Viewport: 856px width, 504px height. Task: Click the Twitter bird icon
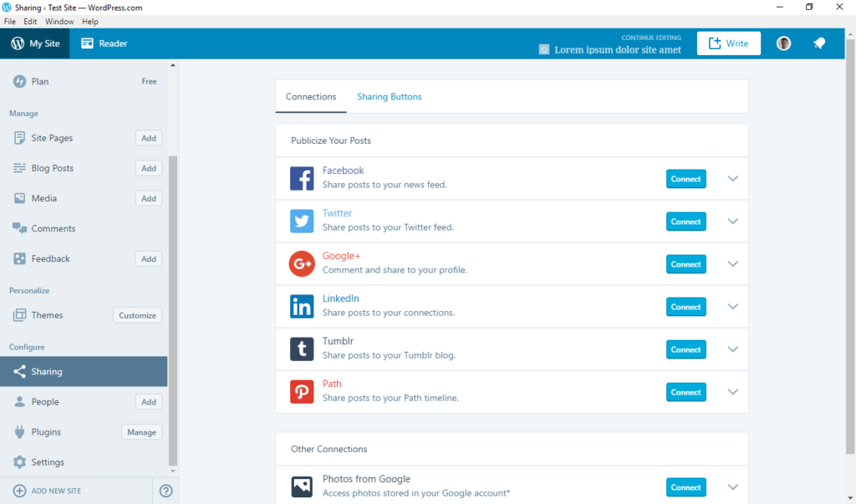(x=302, y=221)
